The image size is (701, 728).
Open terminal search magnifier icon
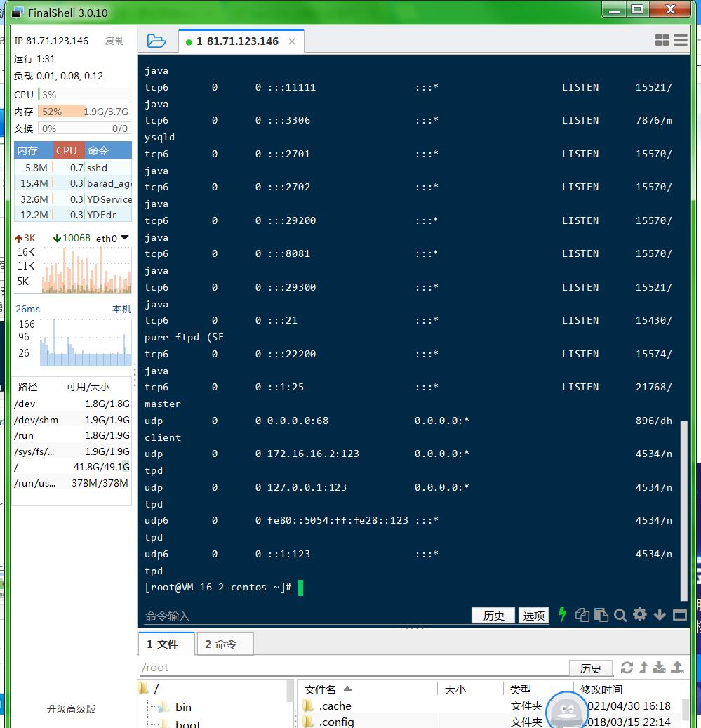620,615
